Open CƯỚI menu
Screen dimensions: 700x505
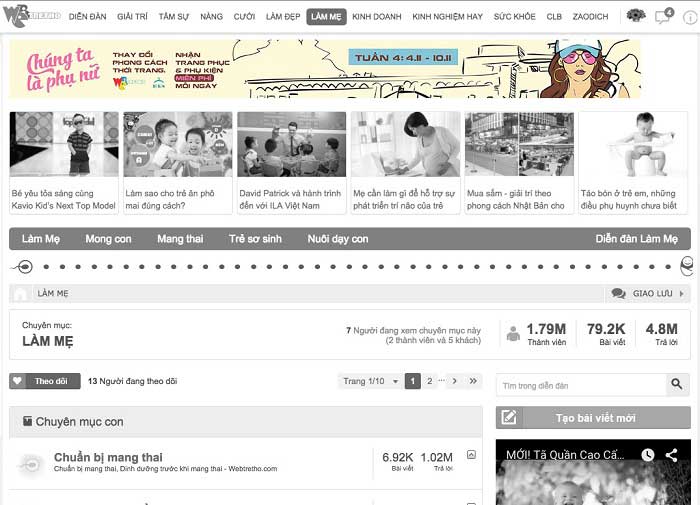[x=244, y=17]
